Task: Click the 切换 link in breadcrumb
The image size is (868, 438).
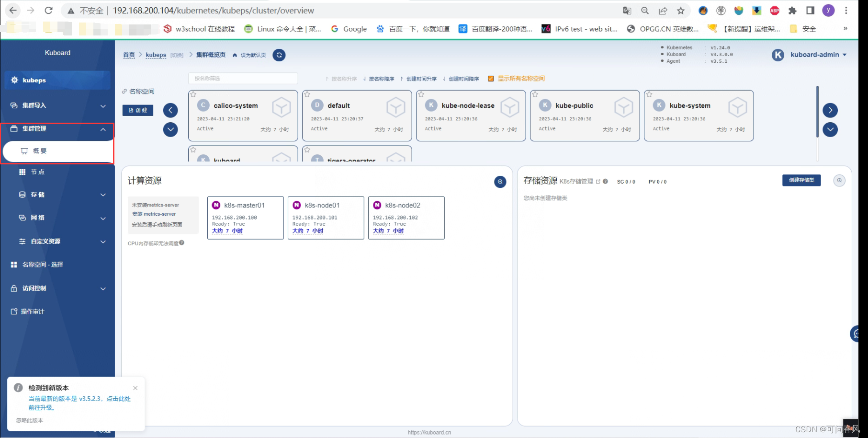Action: click(x=177, y=56)
